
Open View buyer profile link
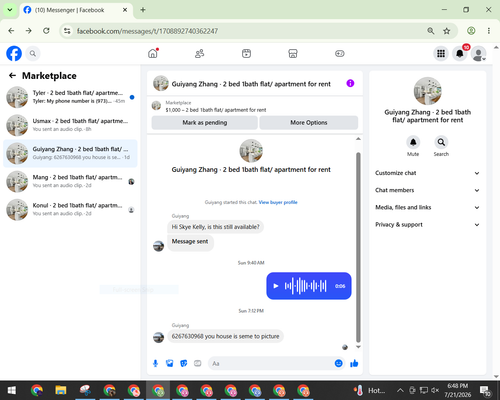[278, 202]
